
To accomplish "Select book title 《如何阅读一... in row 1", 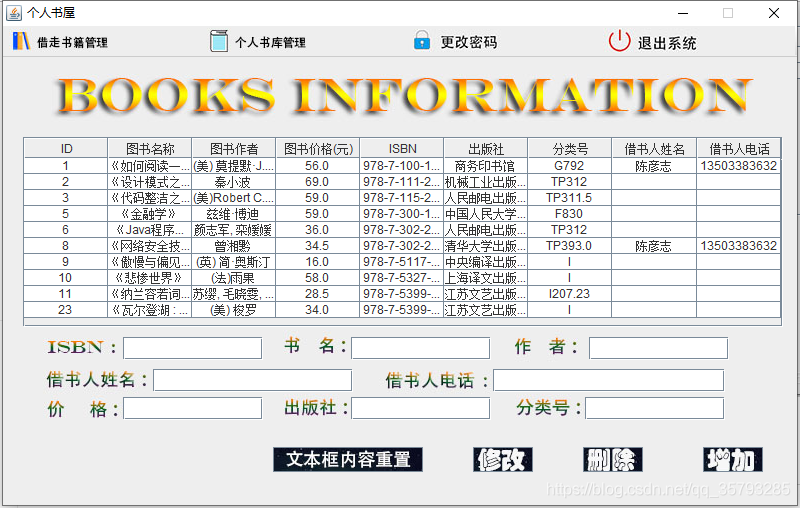I will [x=149, y=166].
